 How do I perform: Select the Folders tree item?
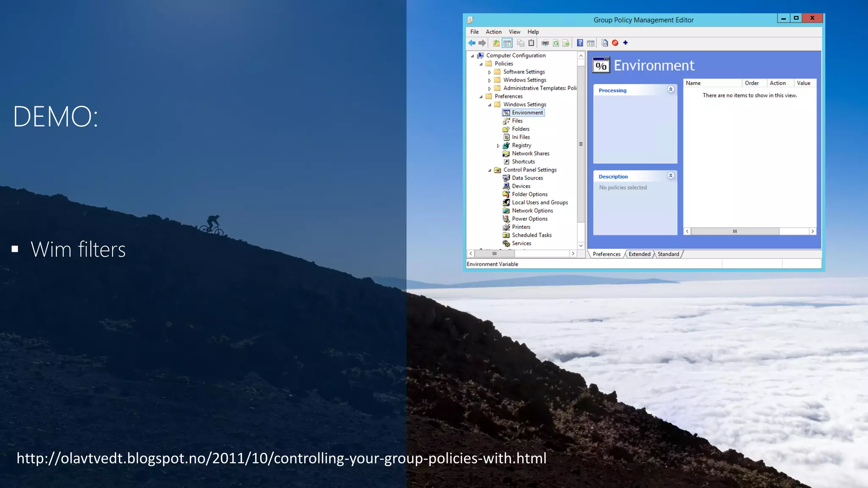point(516,129)
